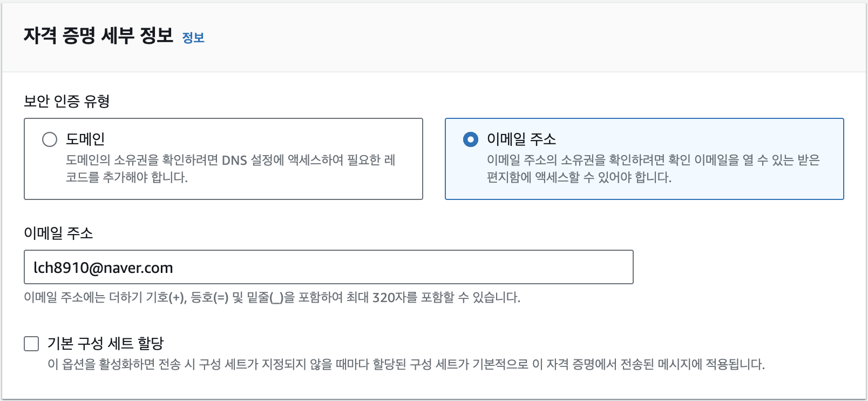Screen dimensions: 868x401
Task: Click the 이메일 주소 option title text
Action: [521, 139]
